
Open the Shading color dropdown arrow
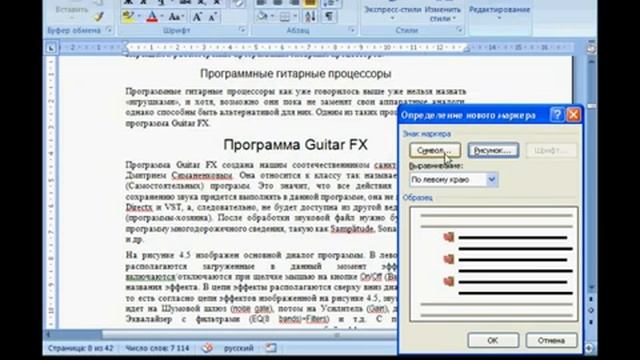point(272,17)
